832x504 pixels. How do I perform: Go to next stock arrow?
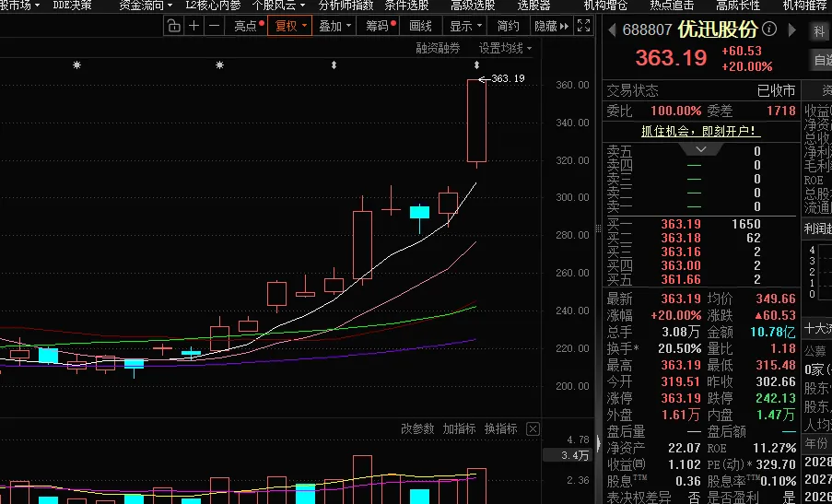click(791, 29)
